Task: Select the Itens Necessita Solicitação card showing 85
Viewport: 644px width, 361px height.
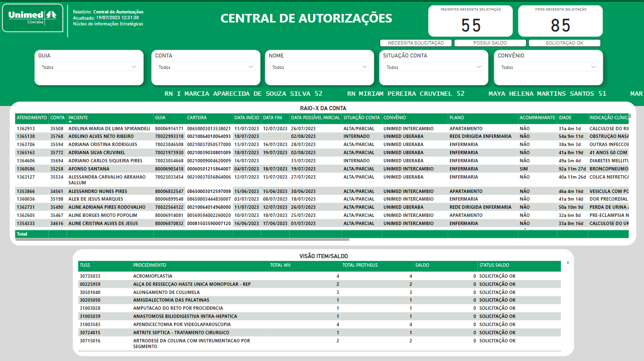Action: point(560,21)
